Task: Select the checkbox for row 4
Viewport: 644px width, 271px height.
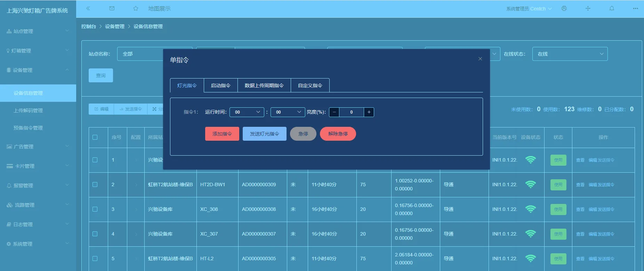Action: (x=95, y=234)
